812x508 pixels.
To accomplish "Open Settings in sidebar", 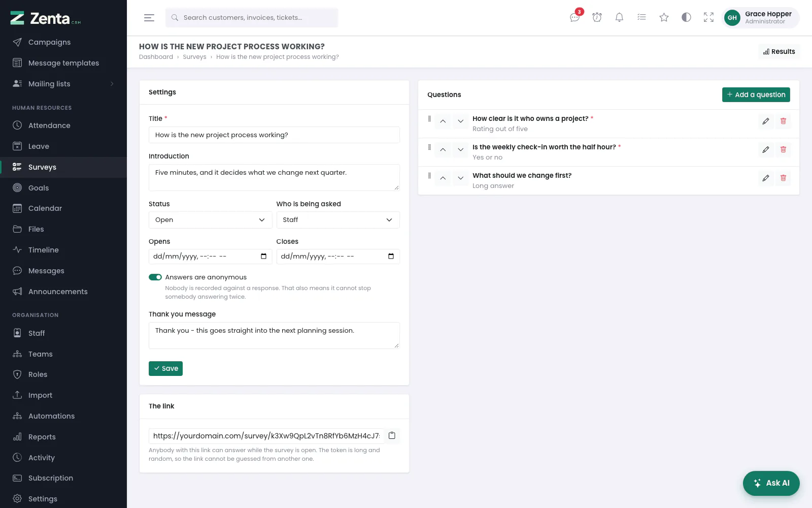I will coord(63,499).
